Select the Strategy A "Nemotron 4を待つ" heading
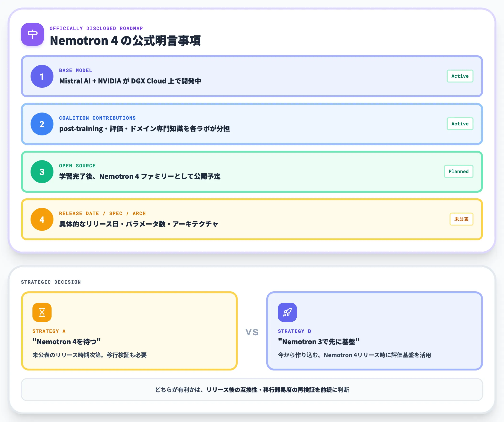Viewport: 504px width, 422px height. (67, 342)
